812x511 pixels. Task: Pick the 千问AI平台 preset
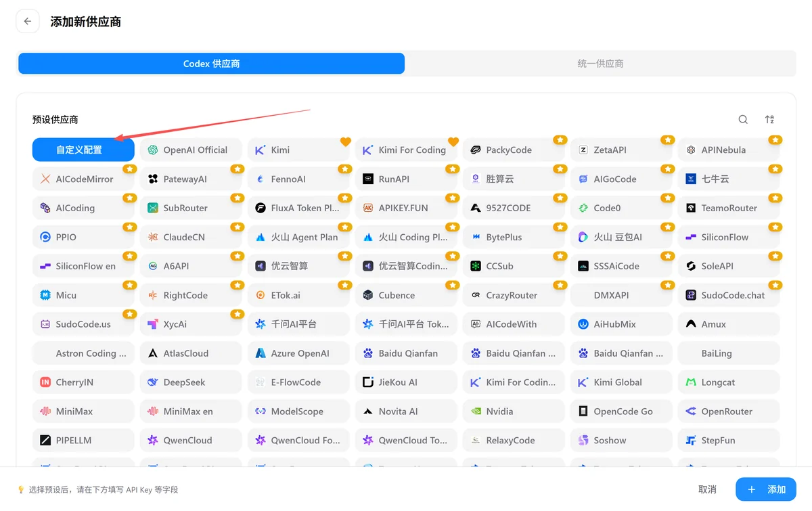click(x=298, y=324)
